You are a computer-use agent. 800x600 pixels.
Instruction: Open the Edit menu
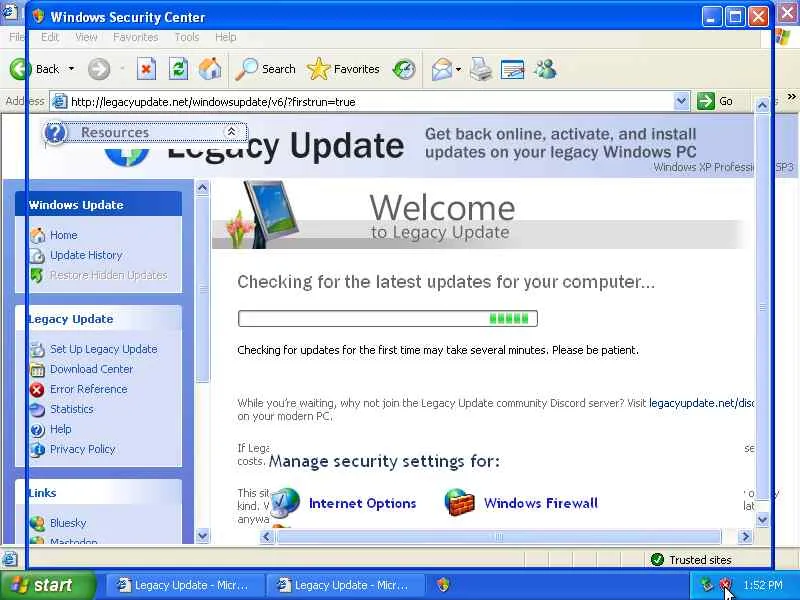pyautogui.click(x=49, y=37)
